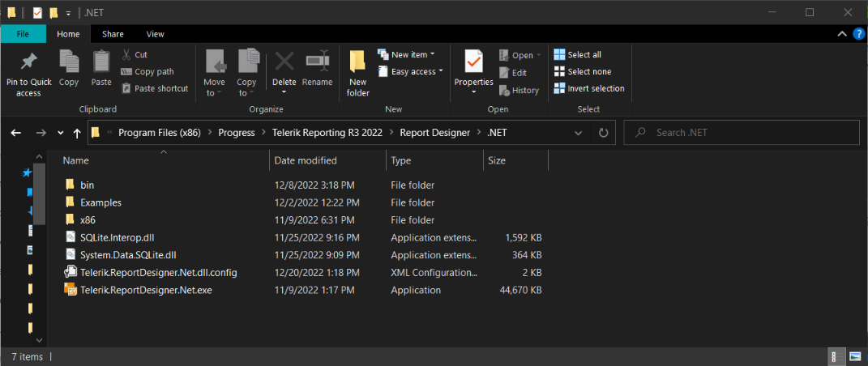868x366 pixels.
Task: Select the x86 folder
Action: (88, 220)
